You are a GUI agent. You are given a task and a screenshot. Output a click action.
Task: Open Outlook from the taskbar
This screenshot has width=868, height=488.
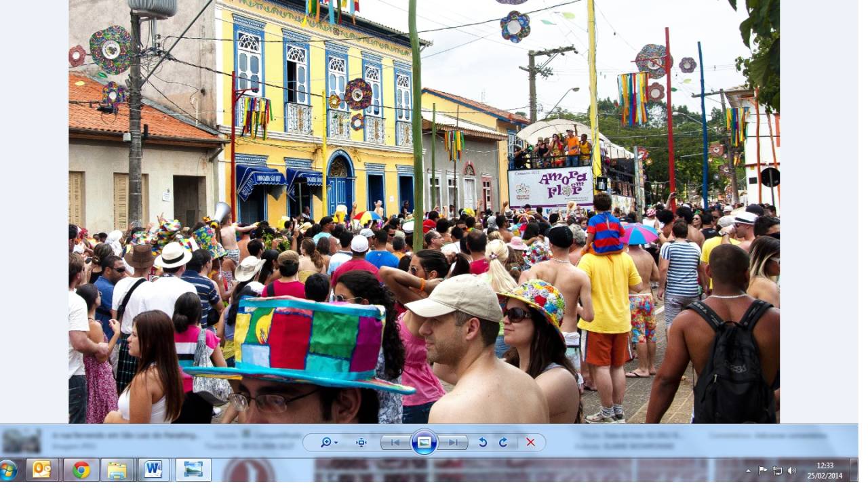pos(42,470)
